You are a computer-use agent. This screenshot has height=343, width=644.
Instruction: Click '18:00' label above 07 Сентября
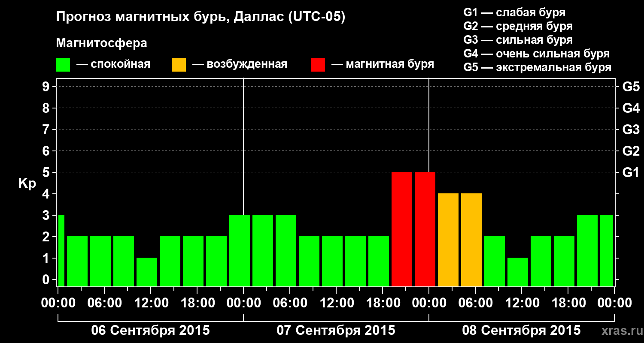[383, 303]
